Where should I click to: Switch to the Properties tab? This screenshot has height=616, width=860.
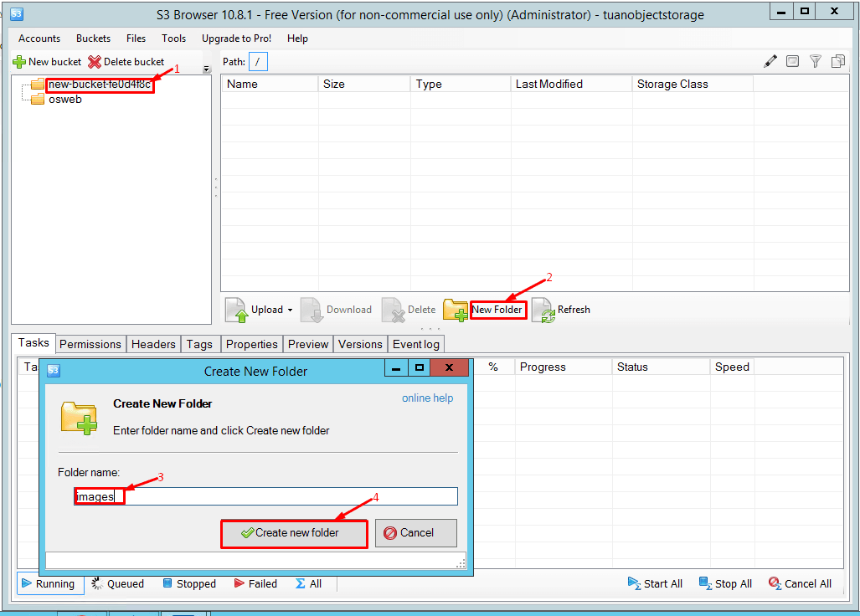[x=252, y=344]
